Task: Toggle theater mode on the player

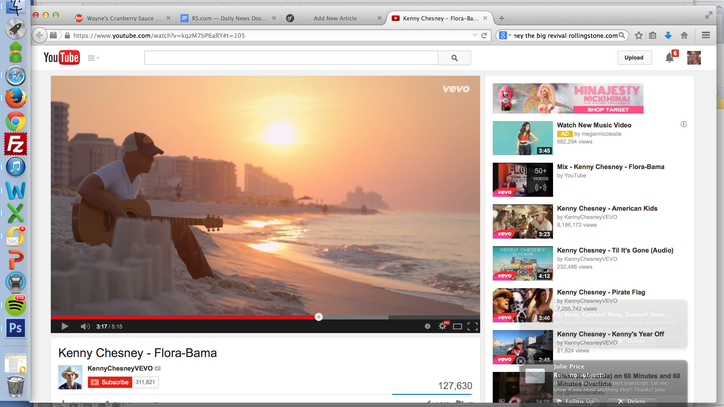Action: [x=457, y=326]
